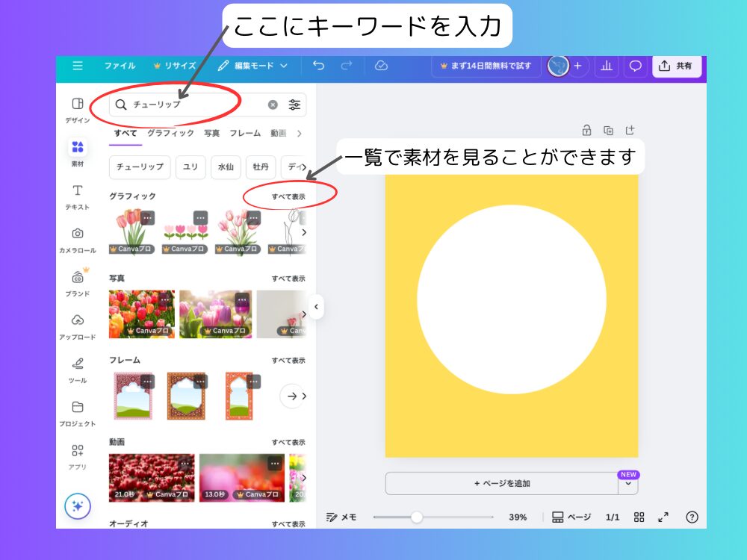Show more frames with arrow button
Image resolution: width=747 pixels, height=560 pixels.
[x=293, y=396]
